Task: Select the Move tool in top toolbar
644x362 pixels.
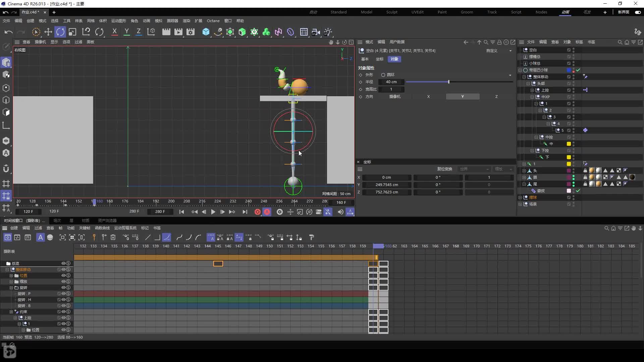Action: (x=48, y=32)
